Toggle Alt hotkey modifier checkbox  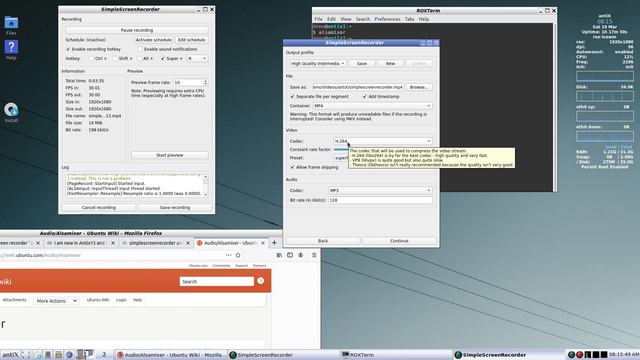pyautogui.click(x=139, y=59)
